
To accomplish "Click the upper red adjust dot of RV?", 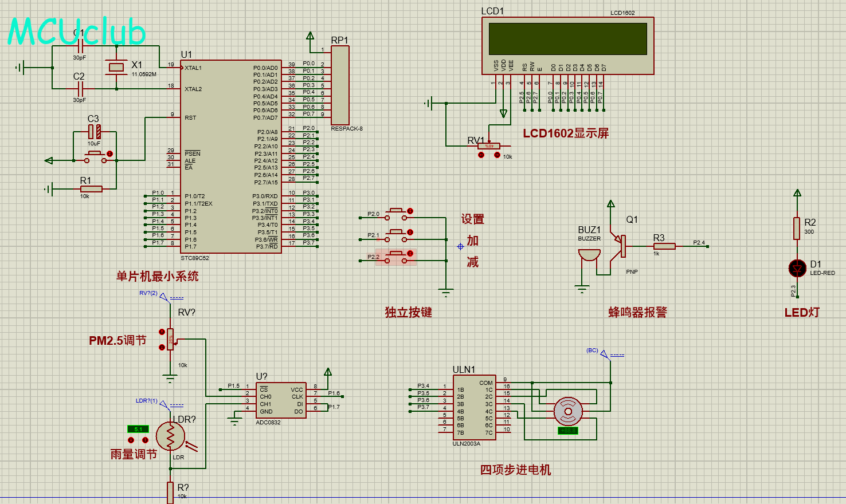I will click(x=162, y=332).
